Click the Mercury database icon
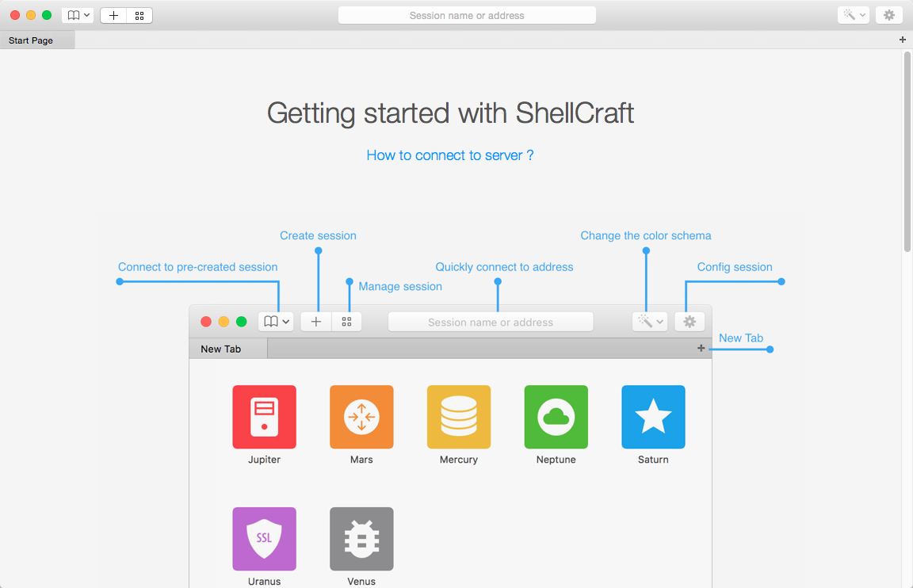This screenshot has height=588, width=913. pyautogui.click(x=459, y=417)
